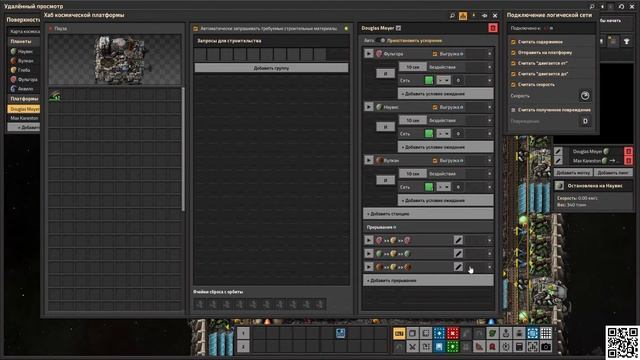Click the Добавить группу button

271,68
